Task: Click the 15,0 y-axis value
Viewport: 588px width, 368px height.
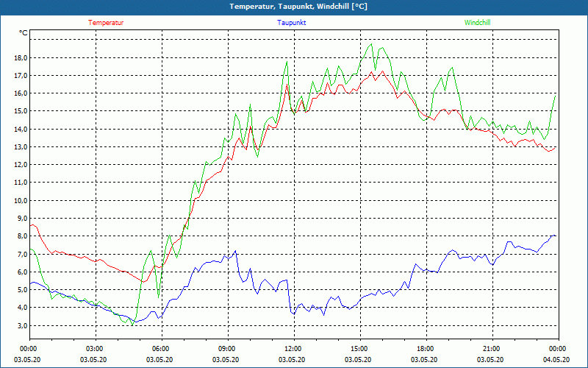Action: pyautogui.click(x=19, y=111)
